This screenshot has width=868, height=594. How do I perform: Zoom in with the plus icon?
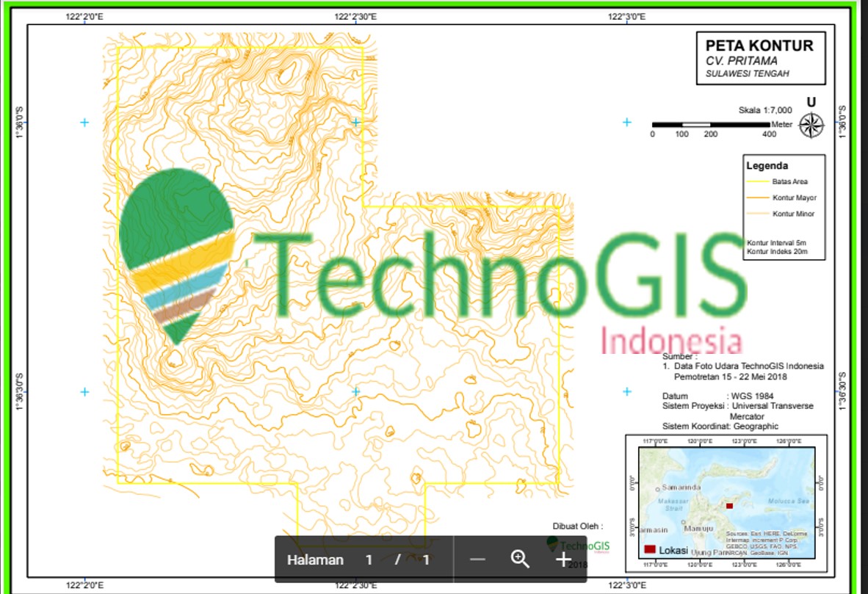pyautogui.click(x=563, y=559)
